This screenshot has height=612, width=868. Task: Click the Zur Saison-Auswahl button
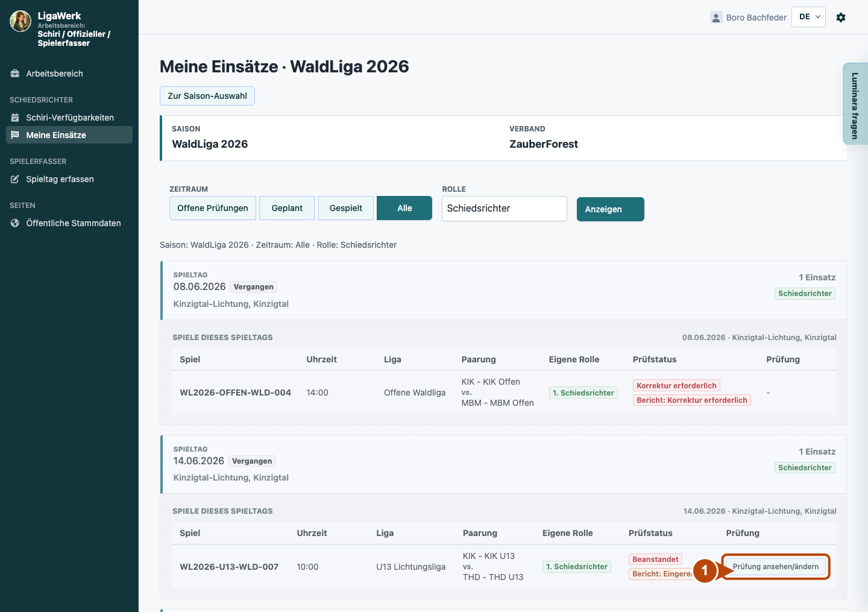coord(207,96)
